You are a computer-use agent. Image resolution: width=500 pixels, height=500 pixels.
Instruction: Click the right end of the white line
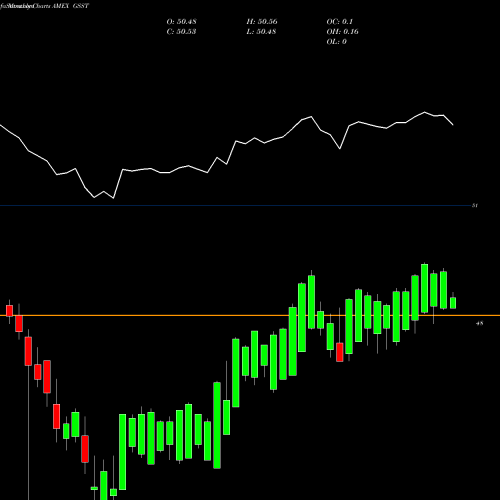pyautogui.click(x=453, y=125)
